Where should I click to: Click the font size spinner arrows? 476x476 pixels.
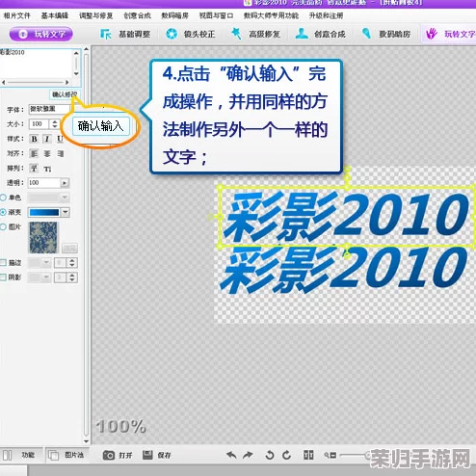click(55, 124)
